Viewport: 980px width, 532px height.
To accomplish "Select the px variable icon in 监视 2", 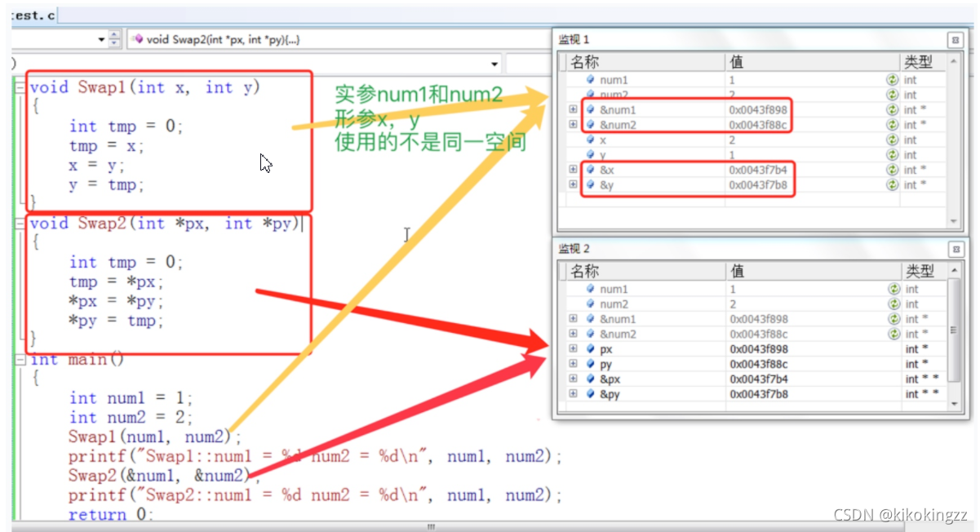I will coord(591,349).
